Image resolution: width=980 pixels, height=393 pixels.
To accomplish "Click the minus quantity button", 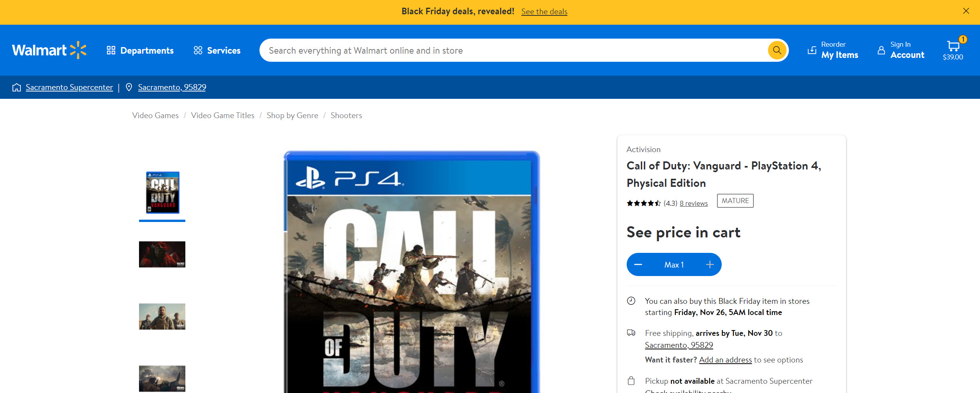I will 638,265.
